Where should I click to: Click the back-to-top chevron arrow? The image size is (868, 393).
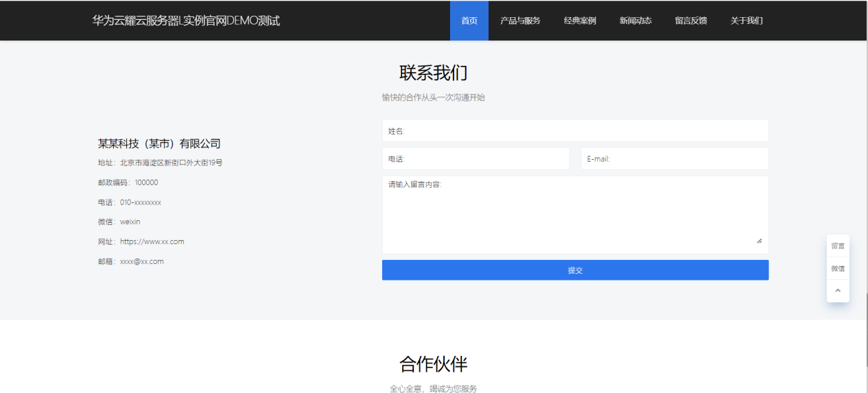(838, 291)
